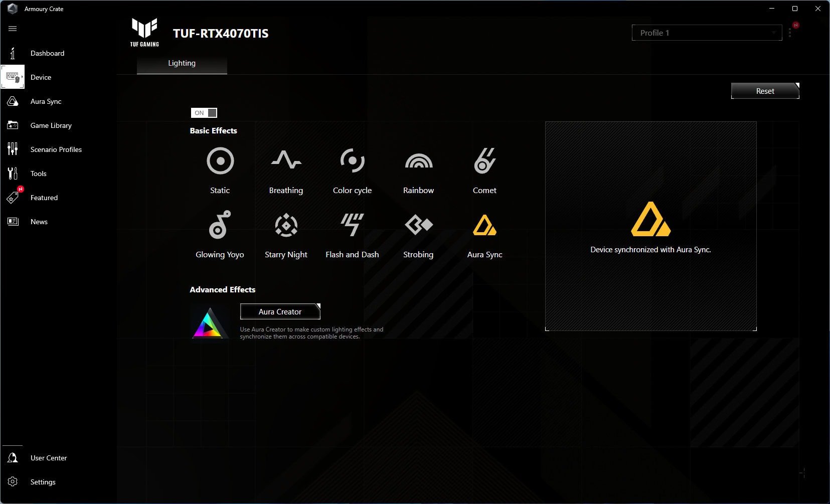Expand the Profile 1 dropdown
The height and width of the screenshot is (504, 830).
pos(707,33)
